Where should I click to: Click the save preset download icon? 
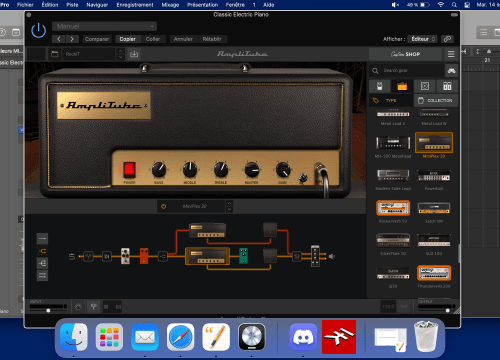click(134, 54)
